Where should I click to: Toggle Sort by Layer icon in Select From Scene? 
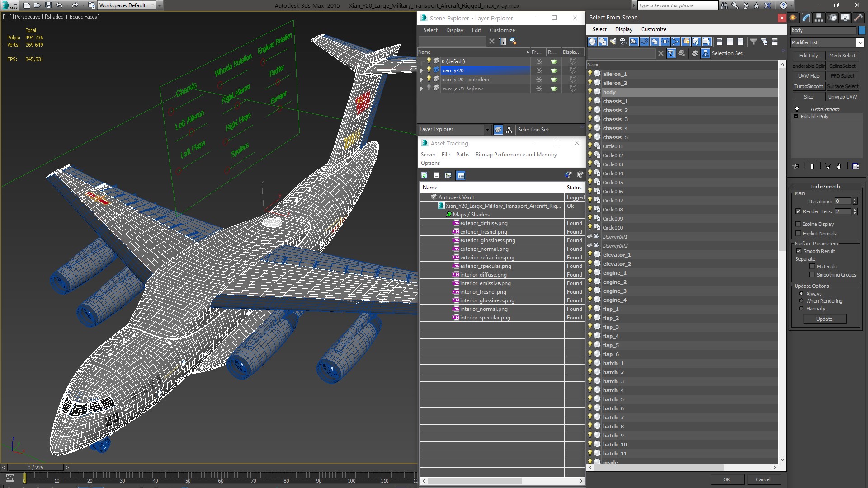click(695, 53)
